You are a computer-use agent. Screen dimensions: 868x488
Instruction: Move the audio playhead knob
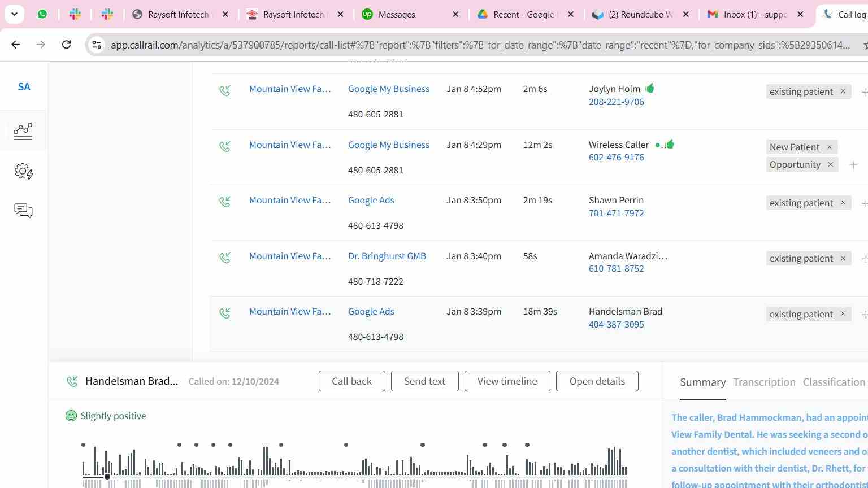pyautogui.click(x=107, y=477)
